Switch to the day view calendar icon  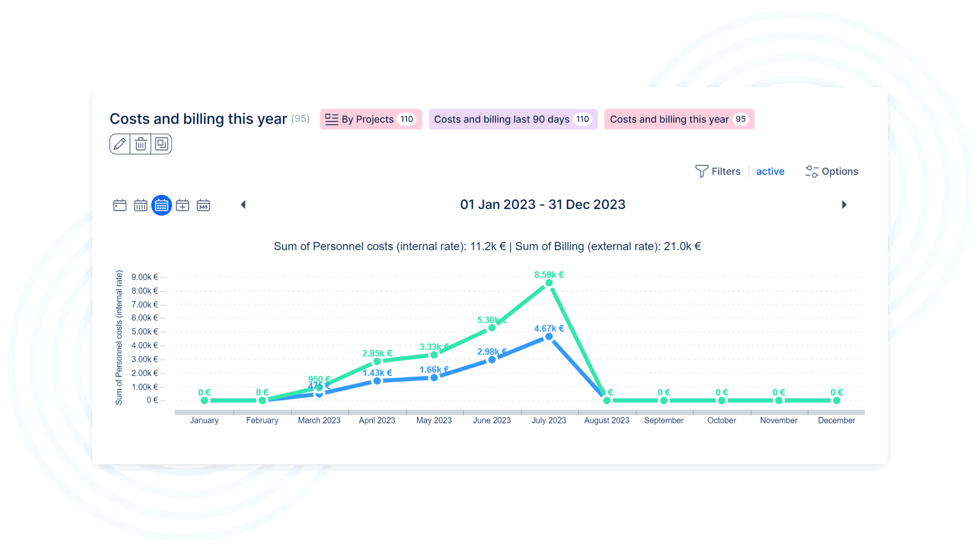point(120,205)
